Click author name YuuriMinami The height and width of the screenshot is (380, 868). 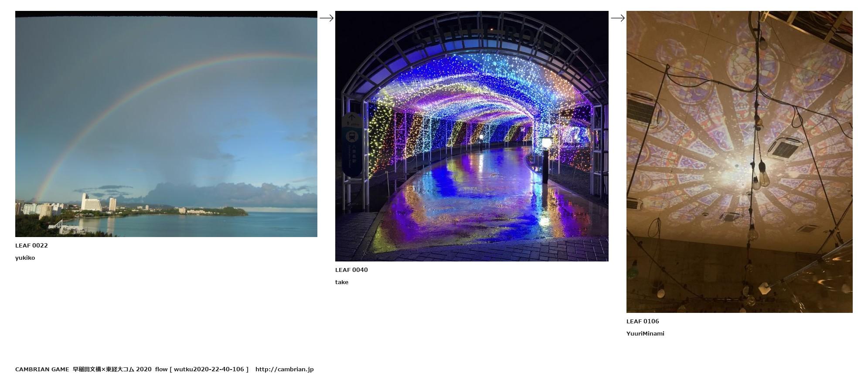click(x=645, y=333)
